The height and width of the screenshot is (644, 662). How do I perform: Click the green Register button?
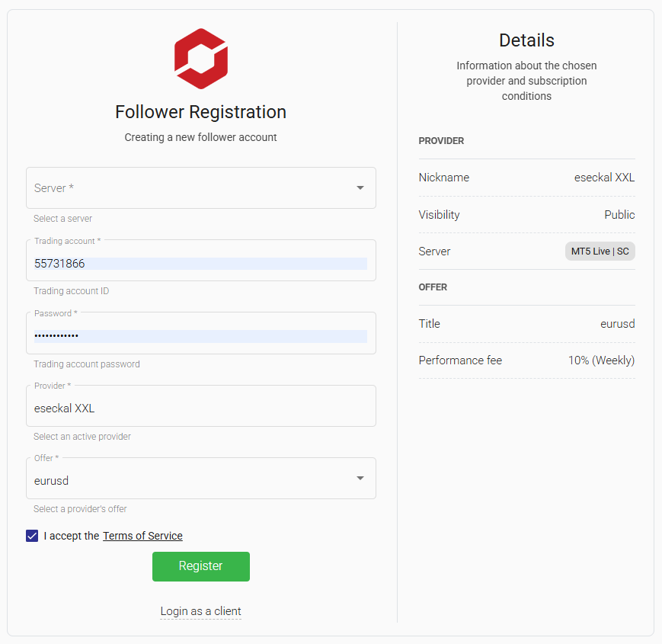(201, 566)
